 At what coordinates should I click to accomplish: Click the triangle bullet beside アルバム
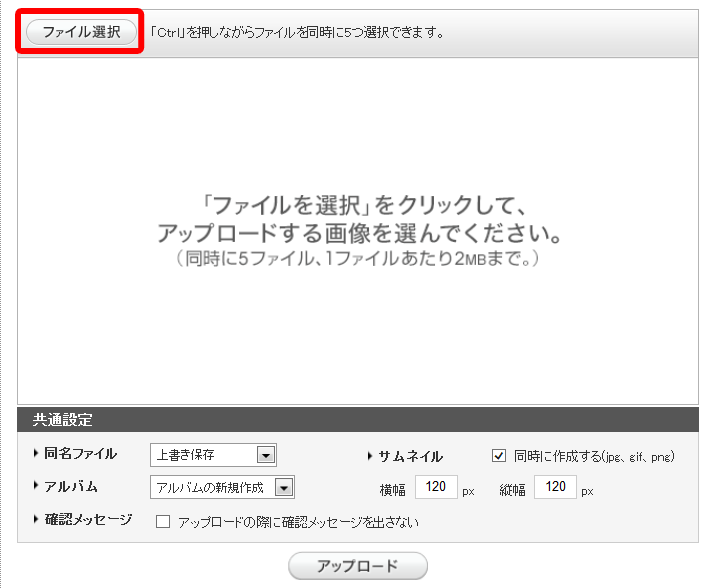pos(37,486)
